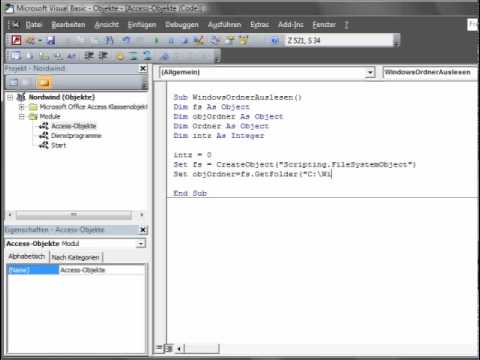Uncomment the selected block
The height and width of the screenshot is (360, 480).
147,56
